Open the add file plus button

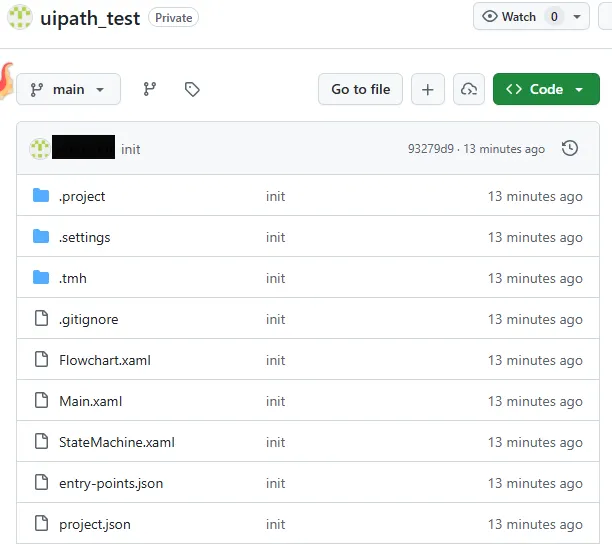428,89
